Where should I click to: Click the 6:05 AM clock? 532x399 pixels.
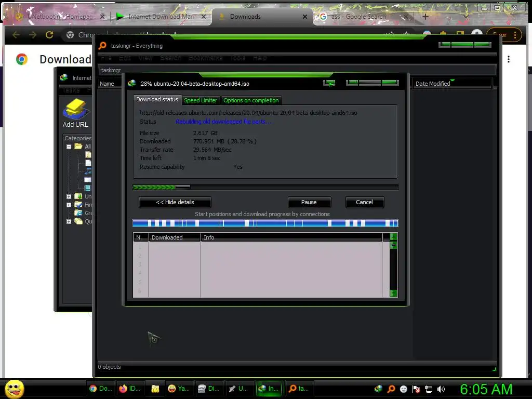486,389
